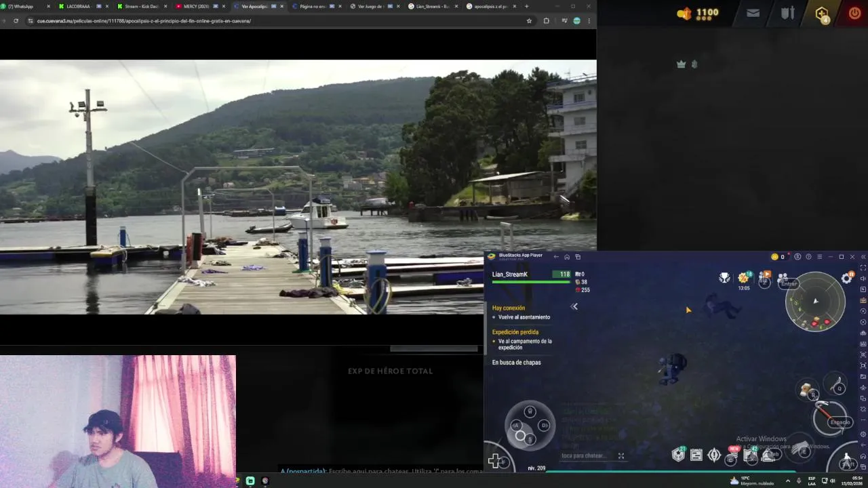Image resolution: width=868 pixels, height=488 pixels.
Task: Click the BlueStacks coin balance
Action: click(x=778, y=257)
